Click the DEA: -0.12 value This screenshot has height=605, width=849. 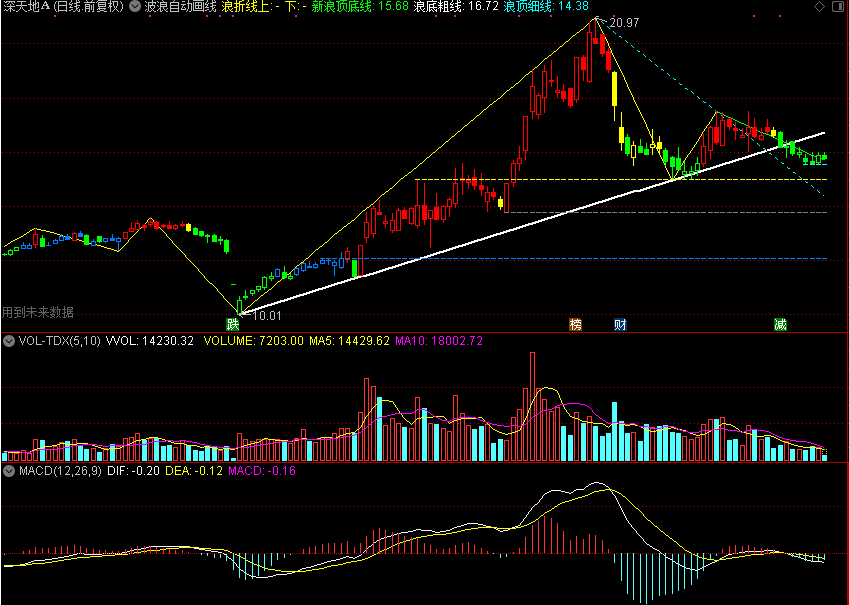click(194, 471)
